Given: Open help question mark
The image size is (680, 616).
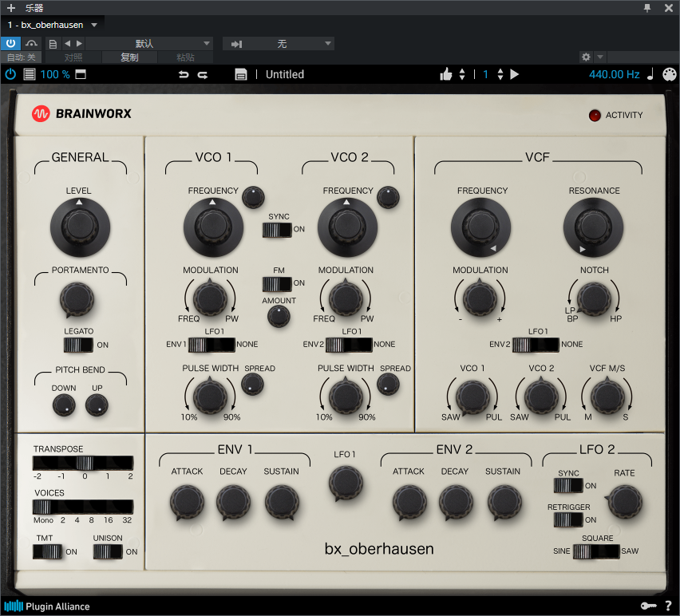Looking at the screenshot, I should 668,606.
